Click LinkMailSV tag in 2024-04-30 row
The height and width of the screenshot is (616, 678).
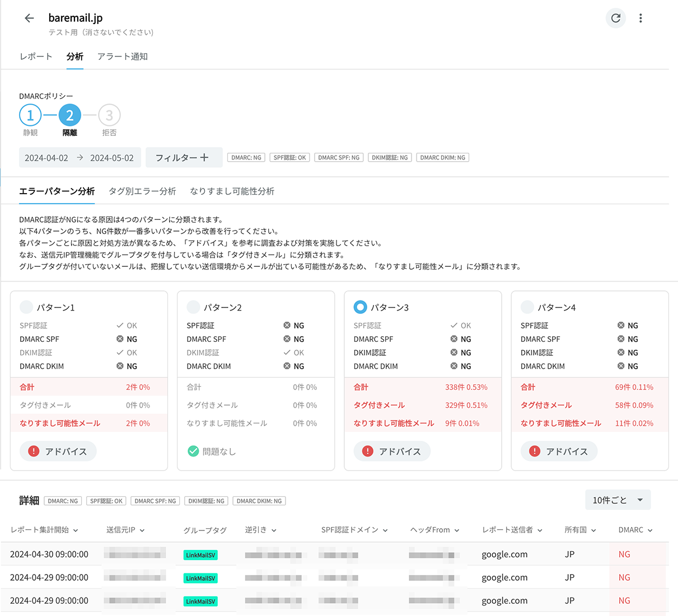(200, 555)
